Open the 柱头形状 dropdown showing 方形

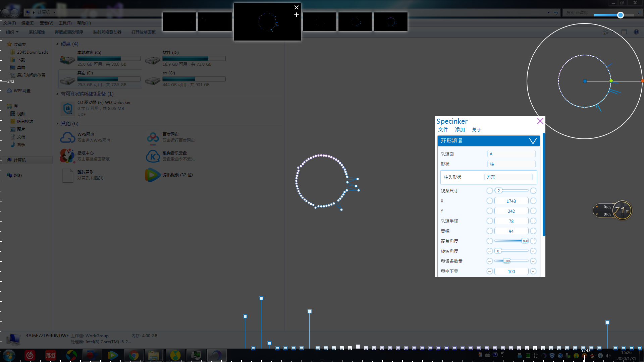[508, 177]
